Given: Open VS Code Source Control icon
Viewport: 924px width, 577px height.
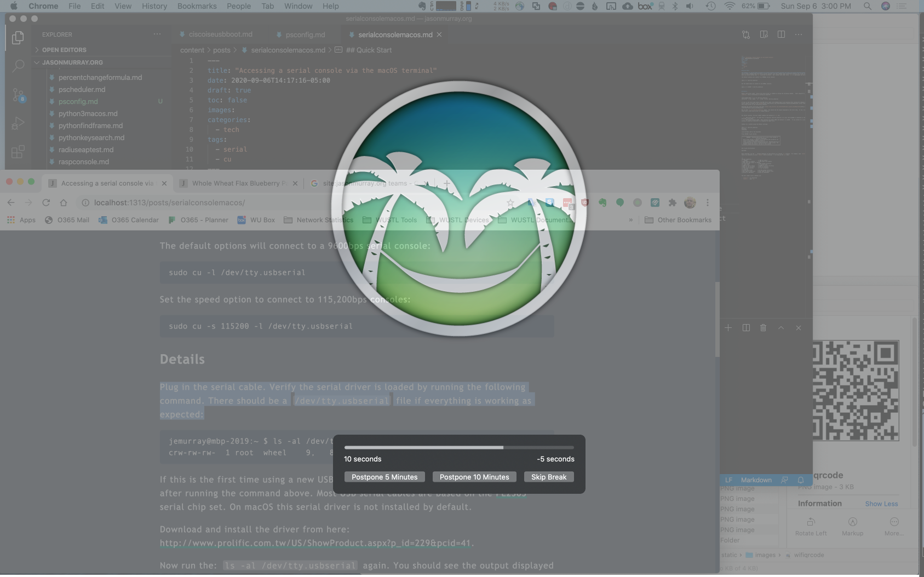Looking at the screenshot, I should (18, 96).
